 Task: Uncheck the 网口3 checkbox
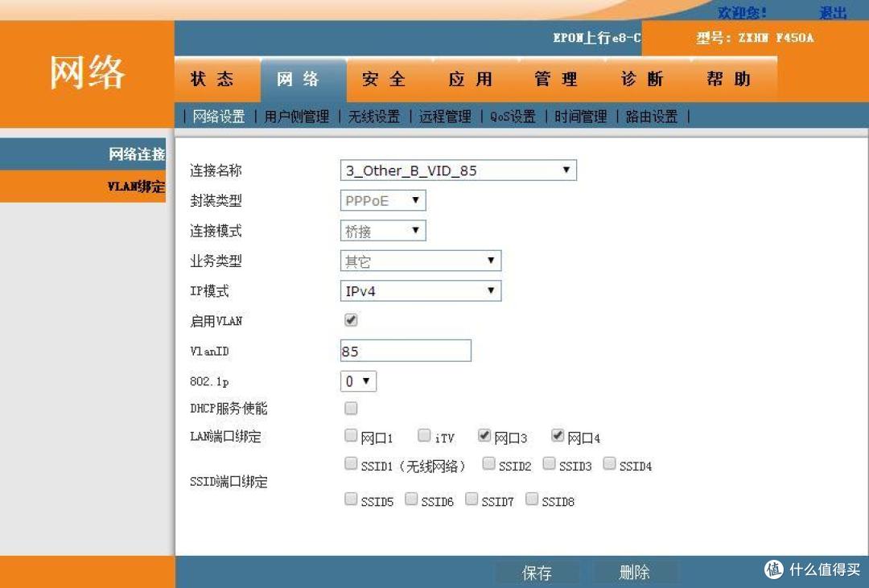pyautogui.click(x=484, y=436)
